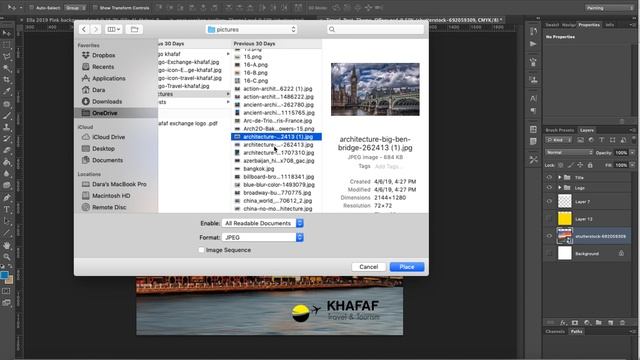Screen dimensions: 640x360
Task: Select the Lasso tool
Action: point(7,56)
